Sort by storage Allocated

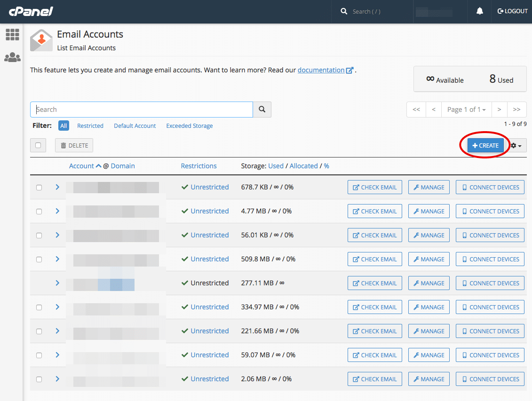pos(304,166)
